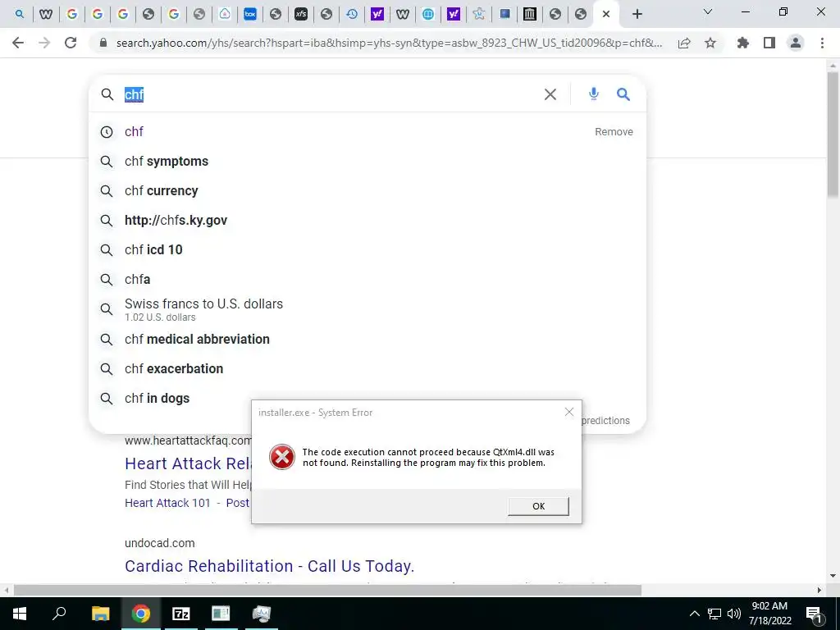Image resolution: width=840 pixels, height=630 pixels.
Task: Show hidden system tray icons
Action: pyautogui.click(x=694, y=614)
